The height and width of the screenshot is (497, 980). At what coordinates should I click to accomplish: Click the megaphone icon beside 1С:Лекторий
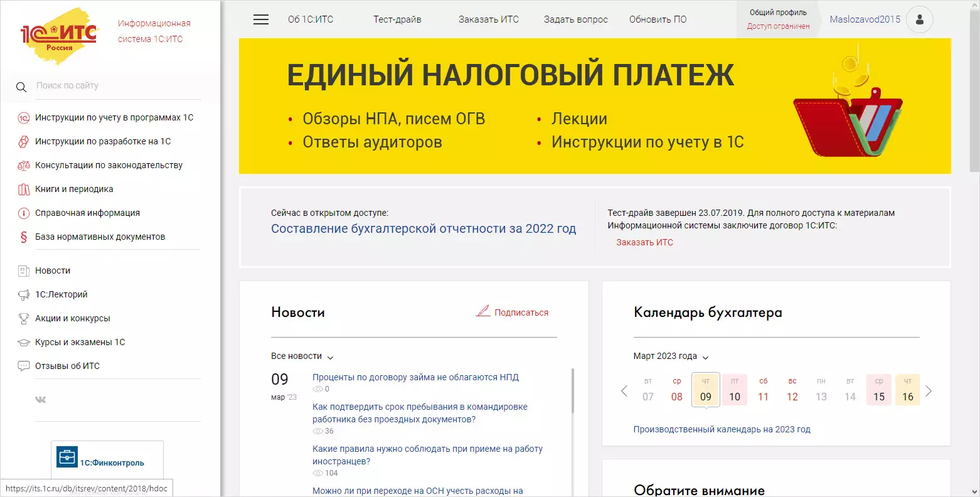click(24, 295)
